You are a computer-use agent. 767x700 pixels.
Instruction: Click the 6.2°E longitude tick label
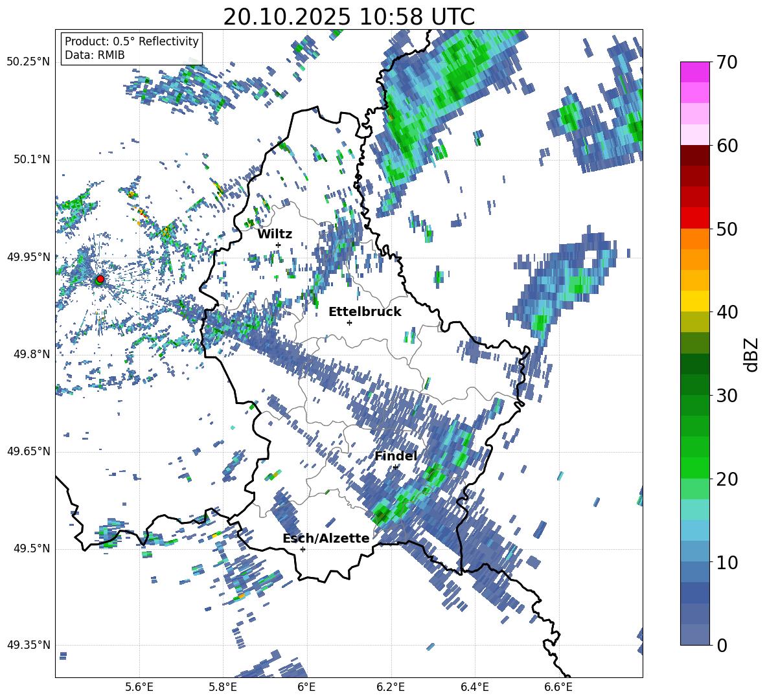point(391,687)
